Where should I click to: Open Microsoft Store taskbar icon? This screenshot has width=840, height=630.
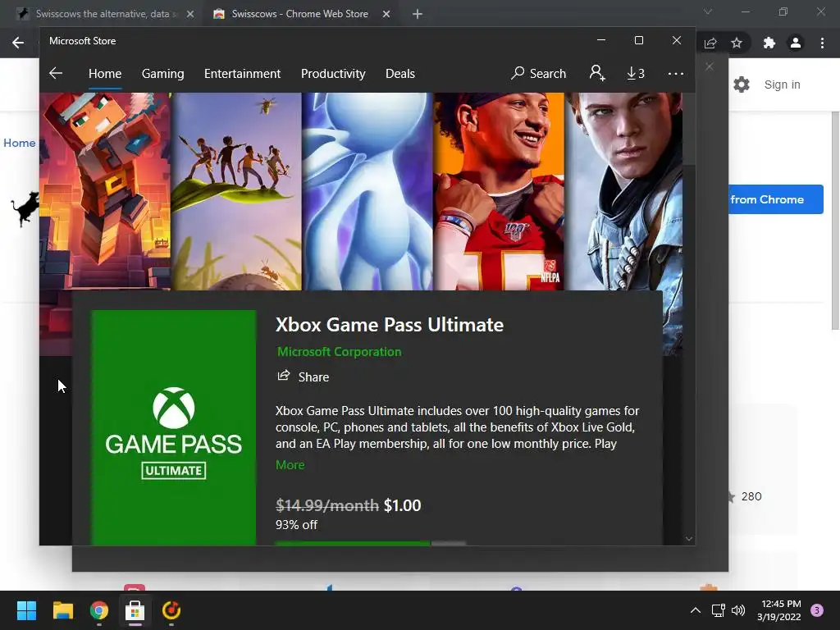click(x=135, y=610)
